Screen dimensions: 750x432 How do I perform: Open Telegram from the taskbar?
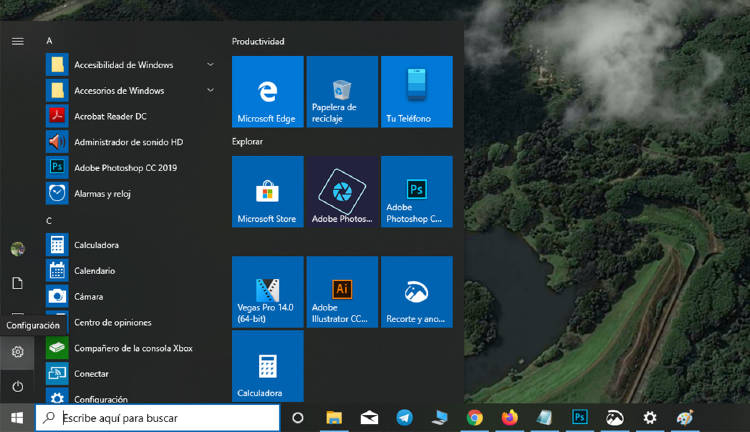pyautogui.click(x=405, y=418)
